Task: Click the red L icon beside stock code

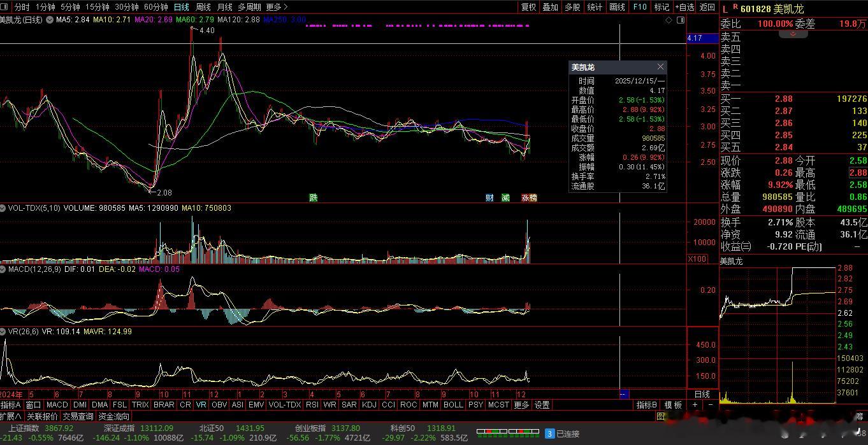Action: 725,8
